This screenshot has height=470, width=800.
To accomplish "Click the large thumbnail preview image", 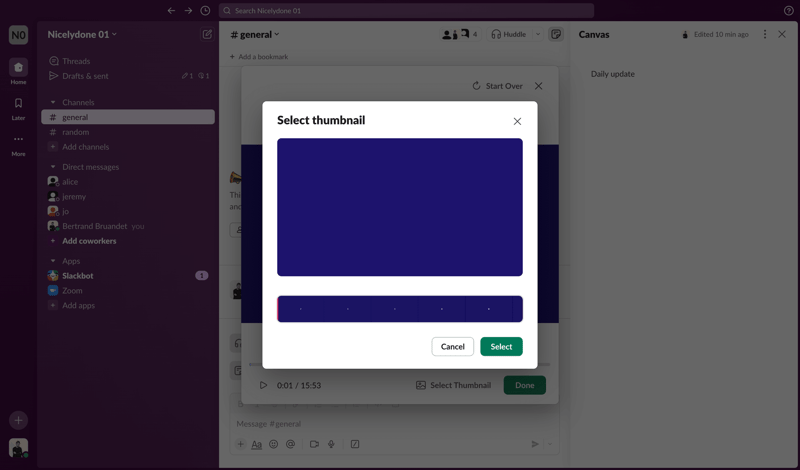I will point(399,207).
